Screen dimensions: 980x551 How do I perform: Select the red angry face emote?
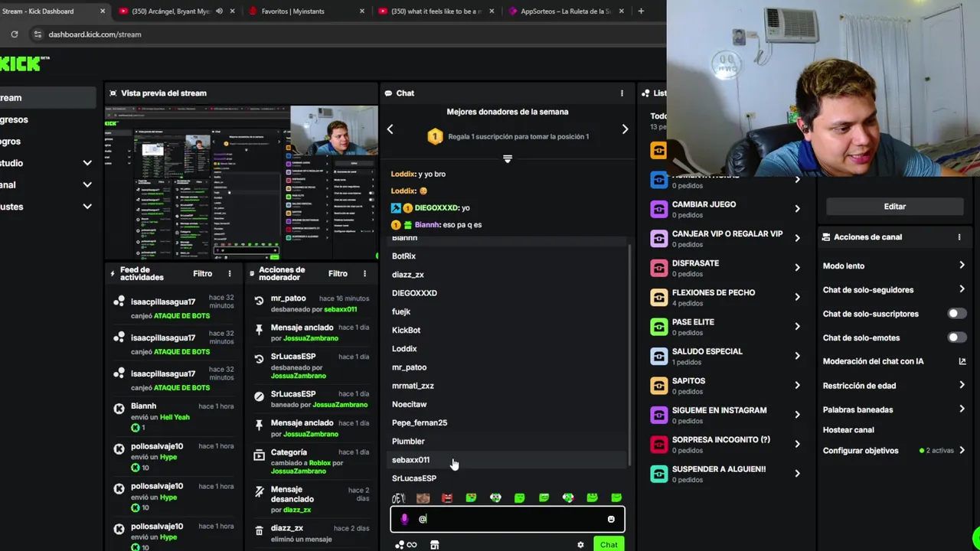click(x=447, y=498)
